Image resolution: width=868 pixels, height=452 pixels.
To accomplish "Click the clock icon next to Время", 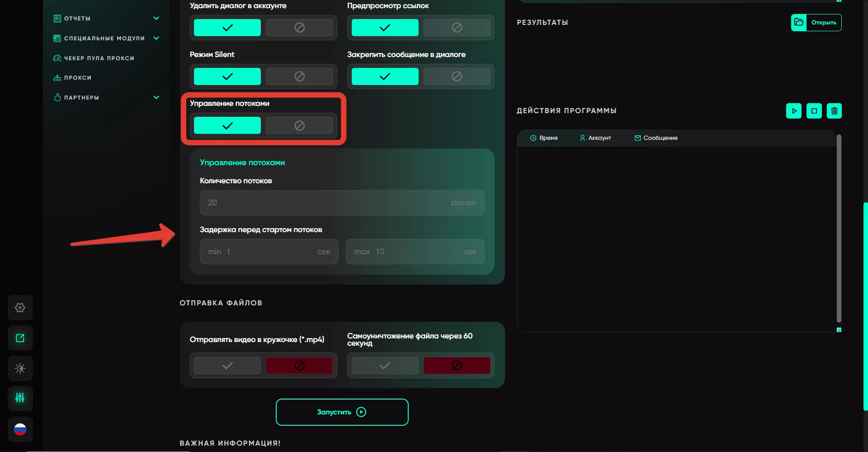I will point(533,138).
